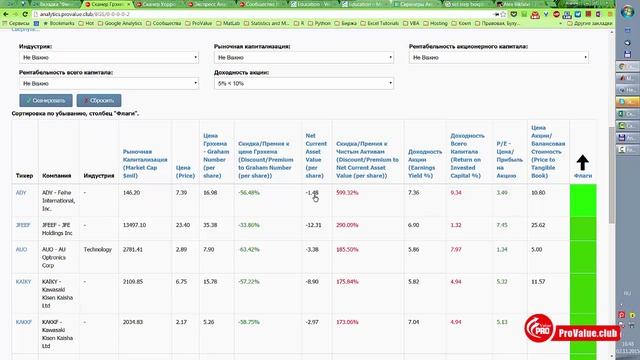Expand the Рентабельность акционерного капитала dropdown
This screenshot has height=360, width=640.
[499, 58]
